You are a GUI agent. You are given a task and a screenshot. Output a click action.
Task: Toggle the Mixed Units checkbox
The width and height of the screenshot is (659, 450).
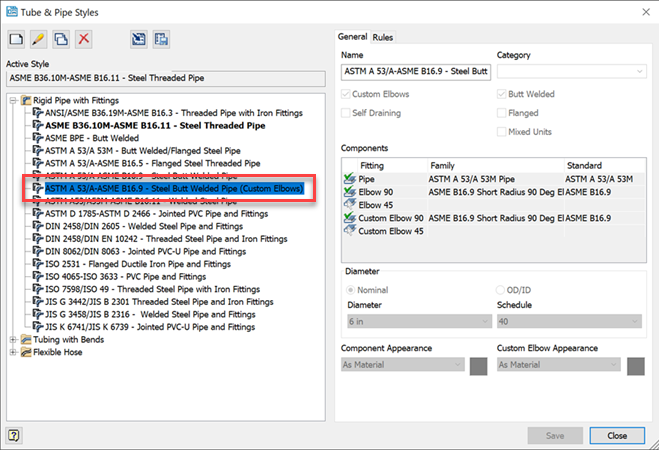tap(501, 132)
